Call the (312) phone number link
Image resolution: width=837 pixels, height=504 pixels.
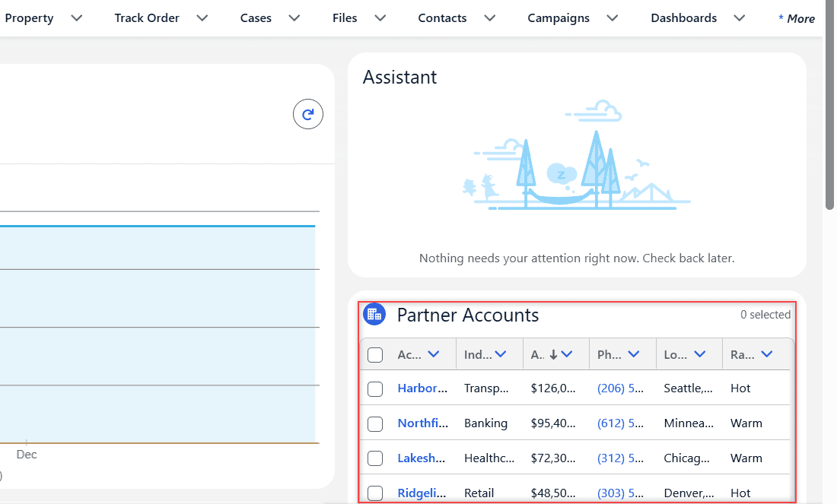tap(620, 458)
